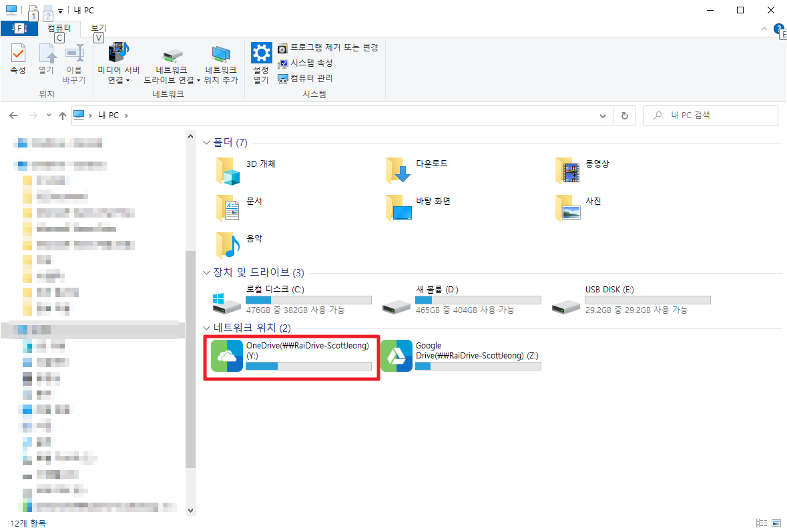Viewport: 787px width, 532px height.
Task: Click C: drive usage bar
Action: 308,300
